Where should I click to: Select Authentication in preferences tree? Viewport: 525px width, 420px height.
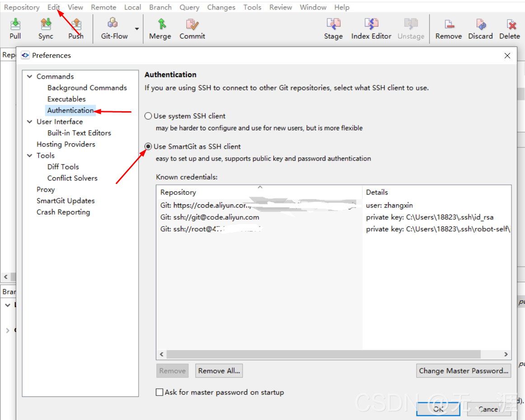(x=70, y=110)
